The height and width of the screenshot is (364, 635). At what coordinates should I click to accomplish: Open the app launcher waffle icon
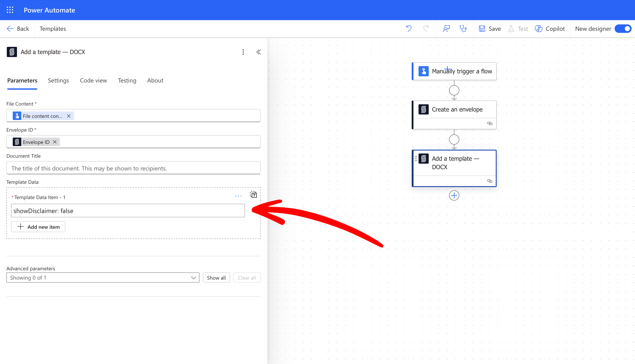(10, 10)
